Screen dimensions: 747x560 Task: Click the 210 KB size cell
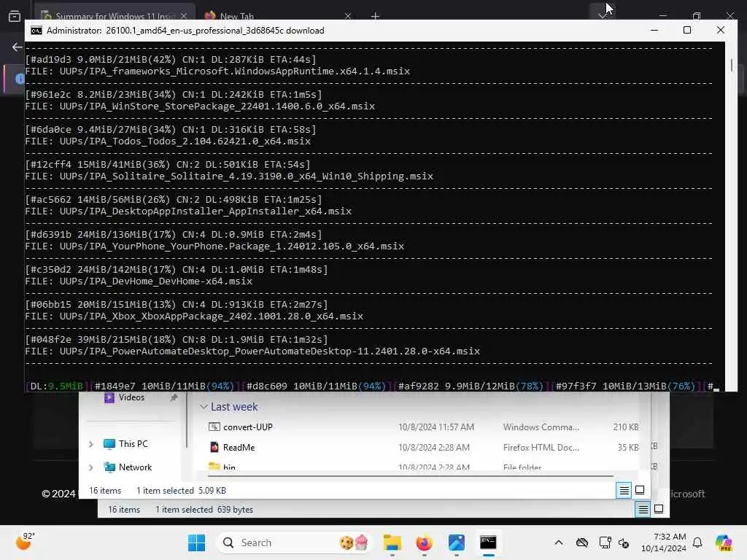[x=626, y=427]
